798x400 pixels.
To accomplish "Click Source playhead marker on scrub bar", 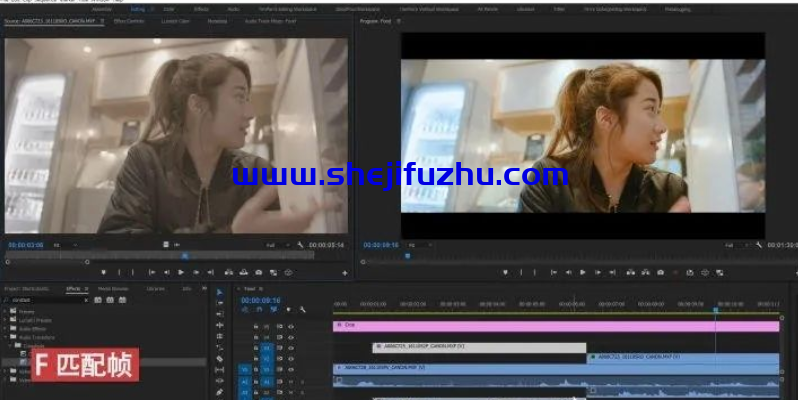I will [185, 256].
